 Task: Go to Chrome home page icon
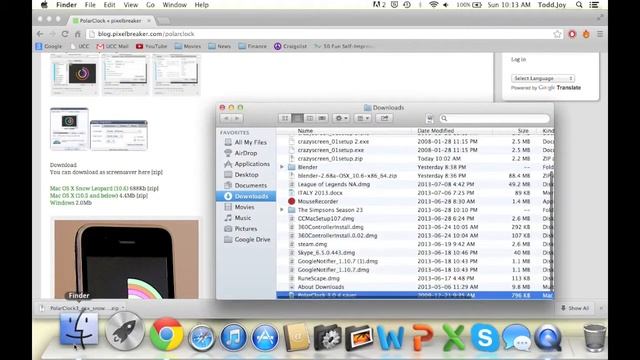click(78, 34)
